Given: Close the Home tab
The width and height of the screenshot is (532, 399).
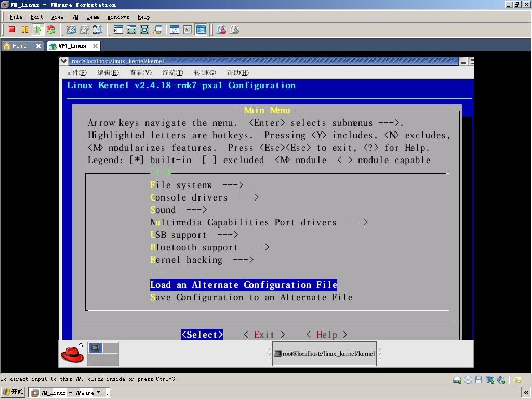Looking at the screenshot, I should [x=38, y=46].
